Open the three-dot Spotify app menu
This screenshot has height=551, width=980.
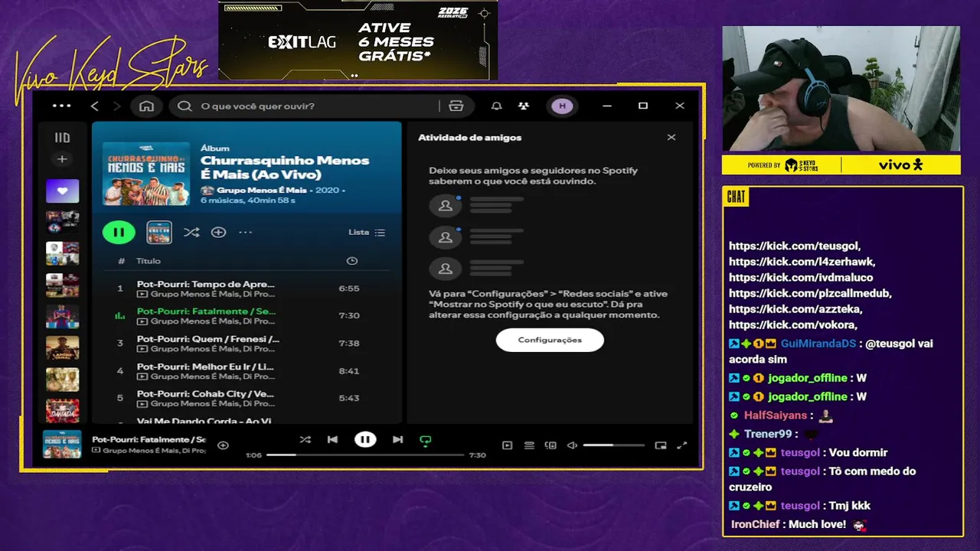coord(61,106)
